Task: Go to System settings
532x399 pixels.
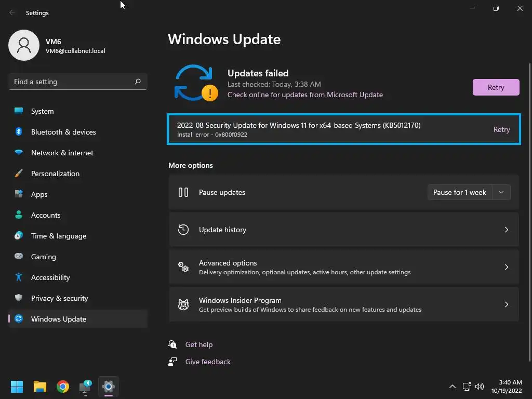Action: click(78, 111)
